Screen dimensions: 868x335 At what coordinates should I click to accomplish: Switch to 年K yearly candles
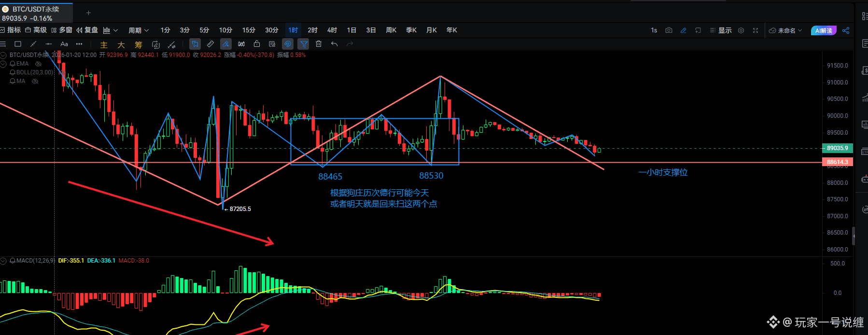point(451,30)
